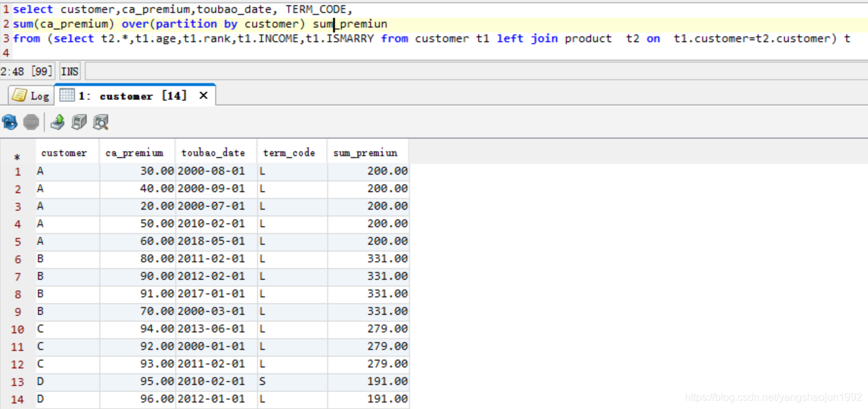This screenshot has height=409, width=868.
Task: Click the print results icon
Action: point(79,122)
